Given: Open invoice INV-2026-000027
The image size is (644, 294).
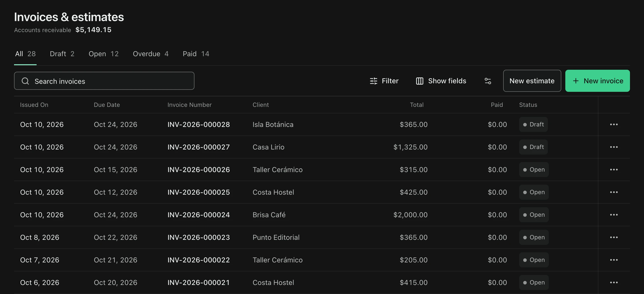Looking at the screenshot, I should point(199,147).
